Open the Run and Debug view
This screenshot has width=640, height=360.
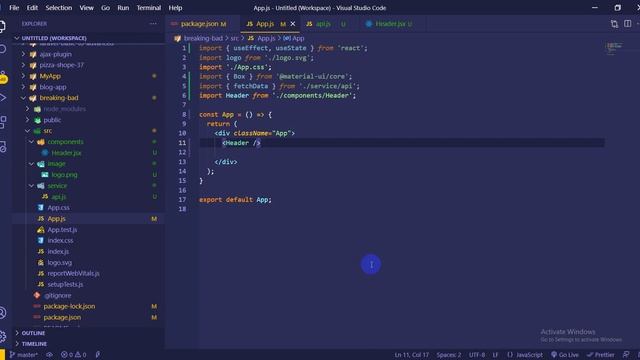(3, 98)
